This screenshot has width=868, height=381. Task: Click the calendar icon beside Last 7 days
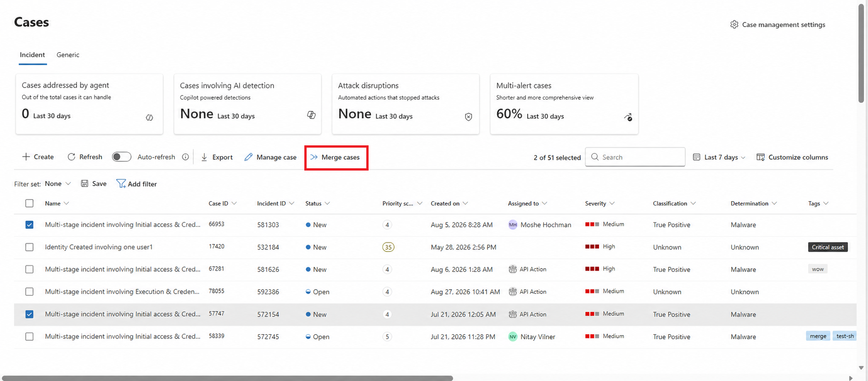click(696, 157)
